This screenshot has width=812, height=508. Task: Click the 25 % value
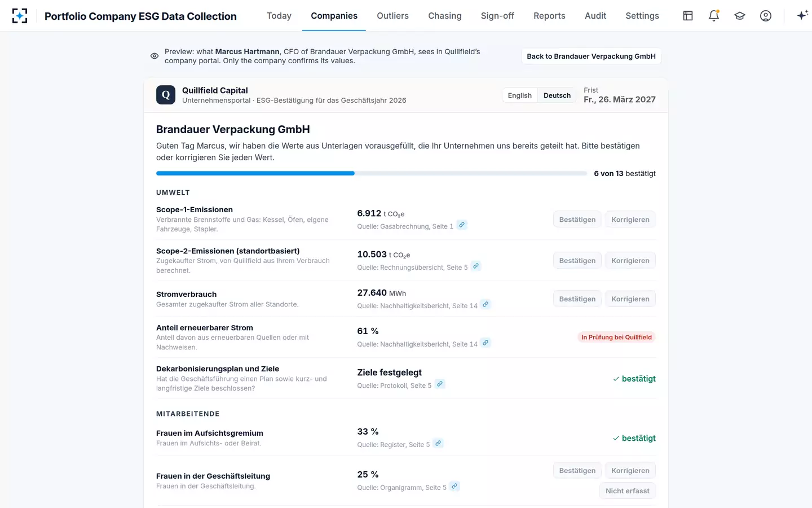(x=368, y=475)
